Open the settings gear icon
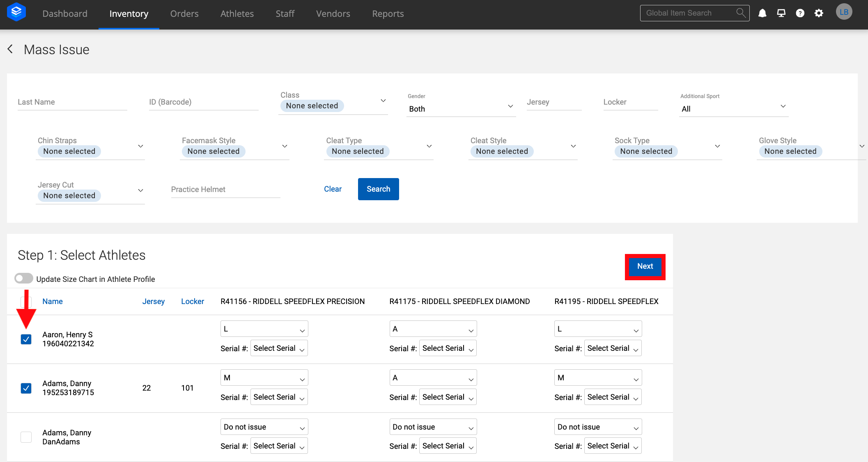This screenshot has width=868, height=462. 819,13
